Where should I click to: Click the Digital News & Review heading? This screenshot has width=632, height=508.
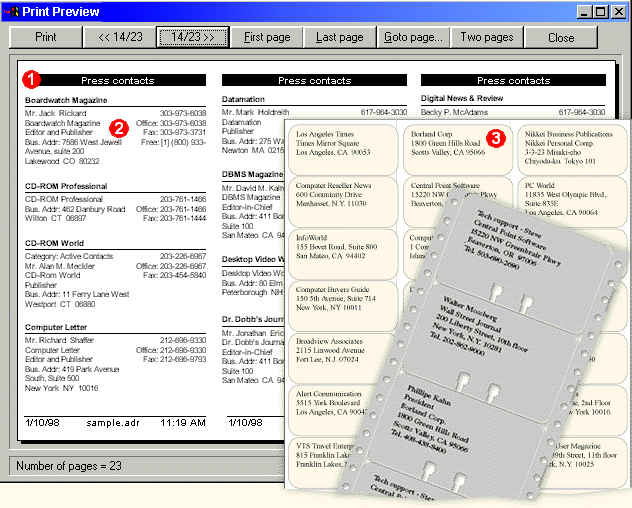click(462, 98)
